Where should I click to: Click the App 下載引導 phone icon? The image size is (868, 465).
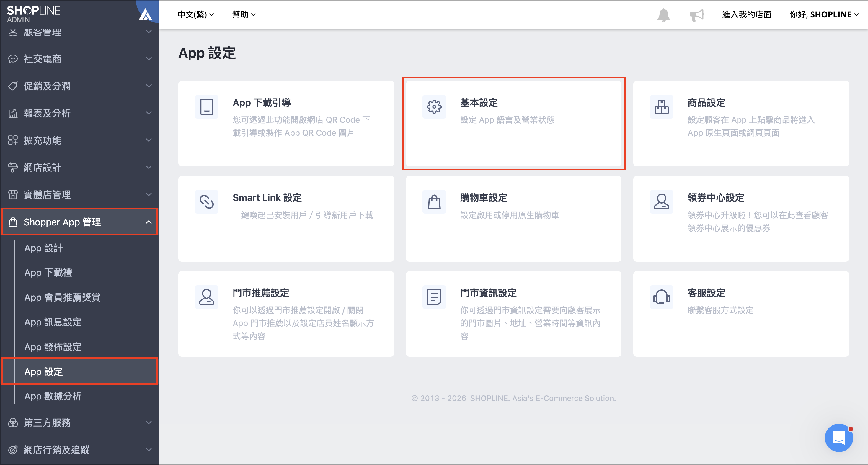point(207,107)
